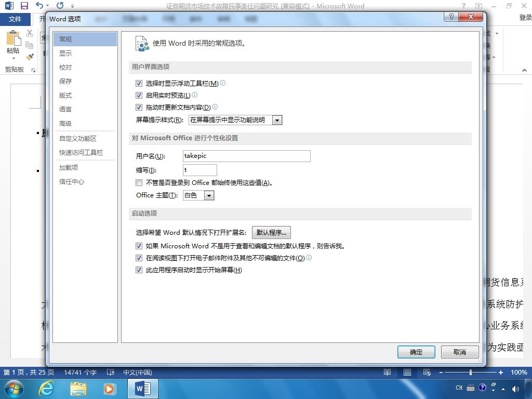Enable always use these values checkbox

pyautogui.click(x=139, y=182)
